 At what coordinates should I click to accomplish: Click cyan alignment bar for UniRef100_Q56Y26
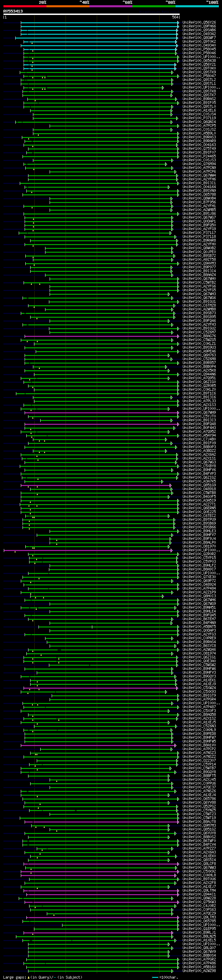(100, 23)
